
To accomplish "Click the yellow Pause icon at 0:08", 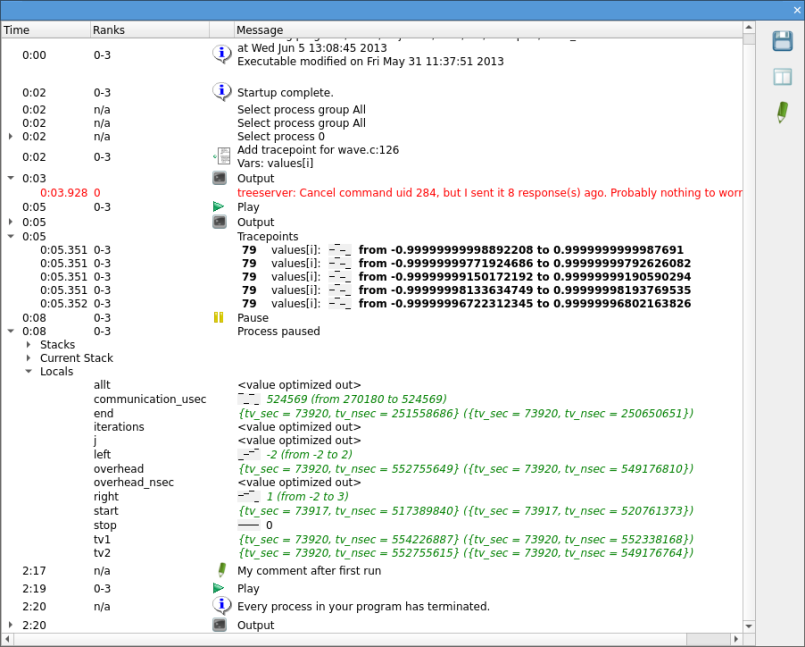I will tap(218, 317).
